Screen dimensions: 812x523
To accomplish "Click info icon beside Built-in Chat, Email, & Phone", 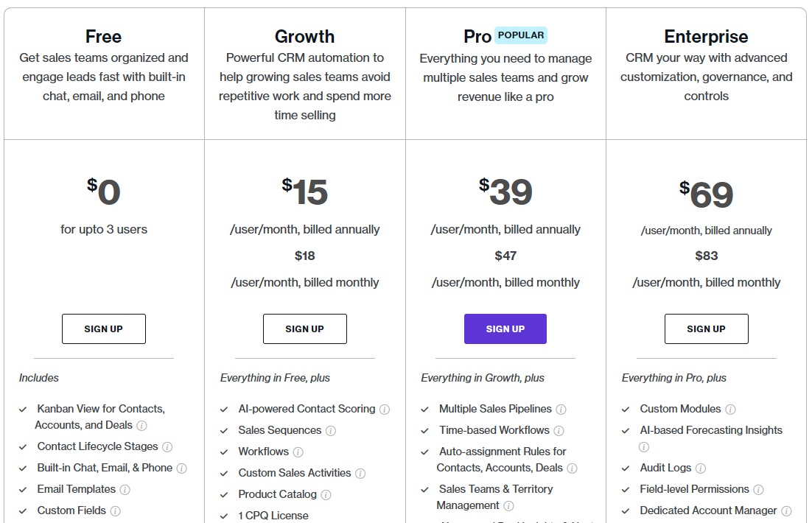I will click(x=181, y=468).
